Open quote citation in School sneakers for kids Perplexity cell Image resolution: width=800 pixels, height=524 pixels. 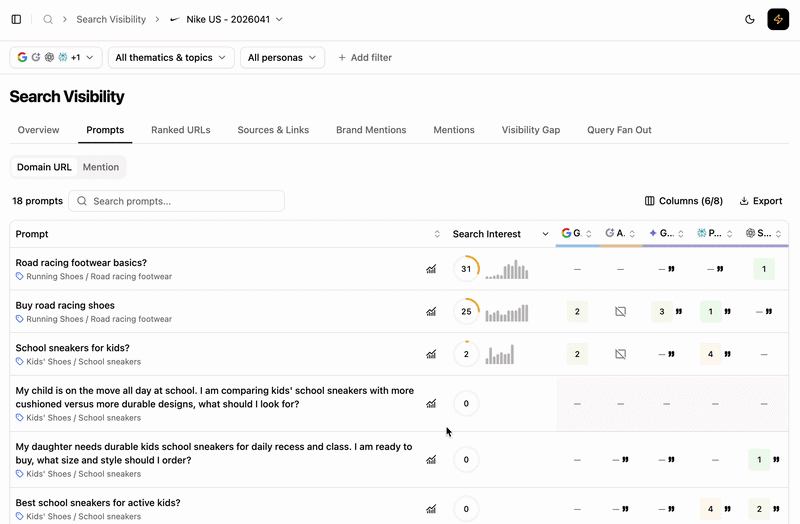tap(728, 354)
